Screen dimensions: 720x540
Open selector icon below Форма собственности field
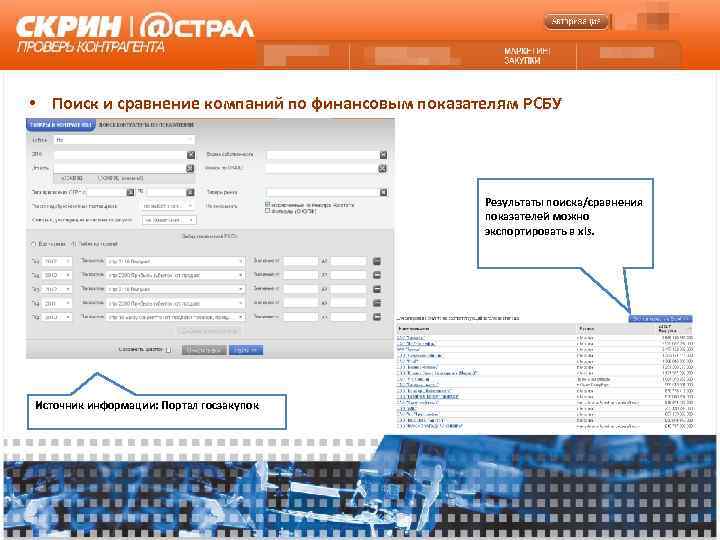382,169
